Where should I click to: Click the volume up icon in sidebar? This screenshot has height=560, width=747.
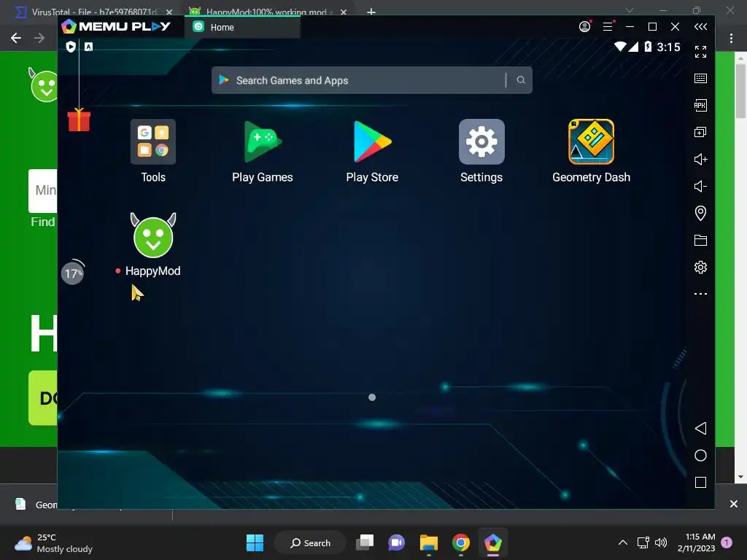700,159
